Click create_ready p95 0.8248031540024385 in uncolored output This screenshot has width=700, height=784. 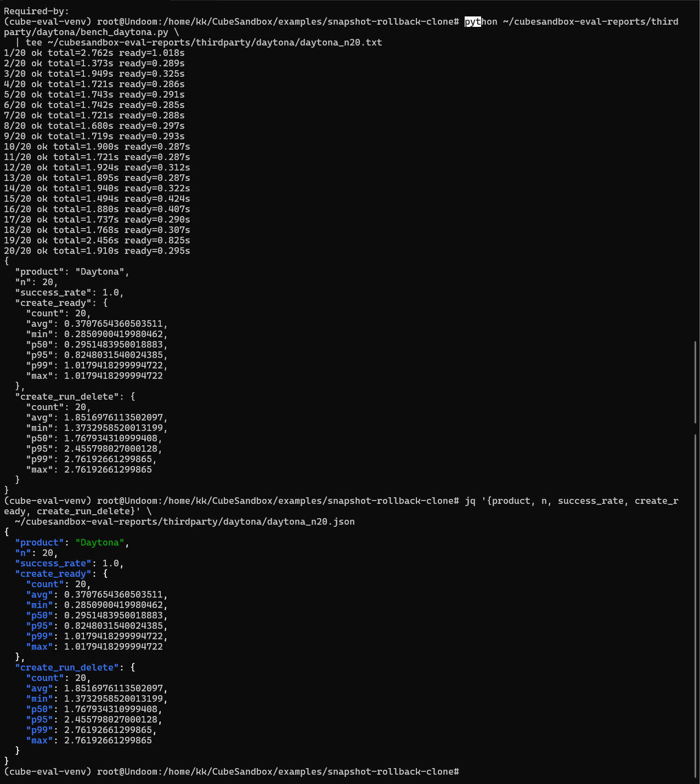point(97,355)
